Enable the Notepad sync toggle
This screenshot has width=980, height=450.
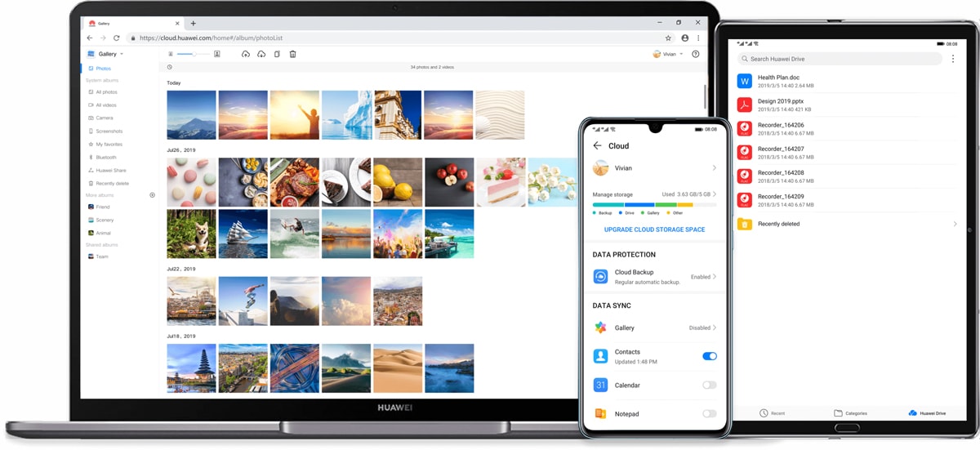tap(709, 414)
